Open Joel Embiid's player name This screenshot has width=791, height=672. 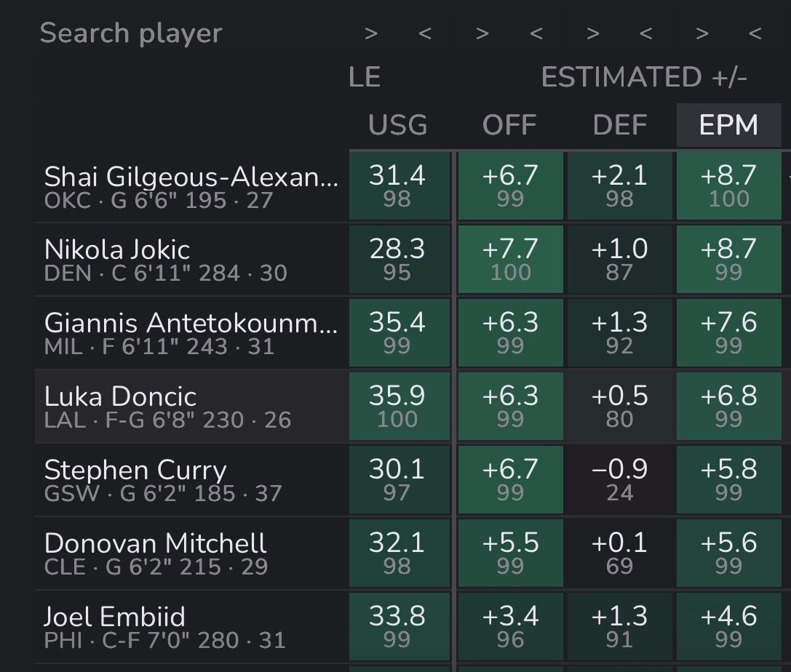click(115, 617)
